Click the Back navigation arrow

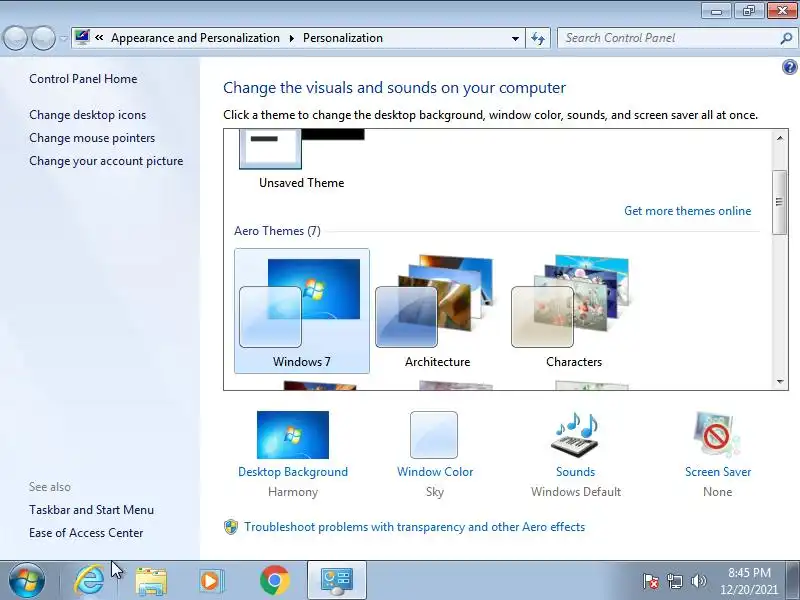pos(15,38)
